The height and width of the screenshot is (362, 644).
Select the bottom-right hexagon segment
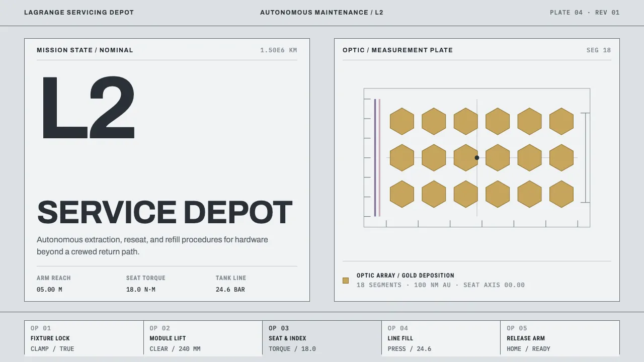point(561,194)
